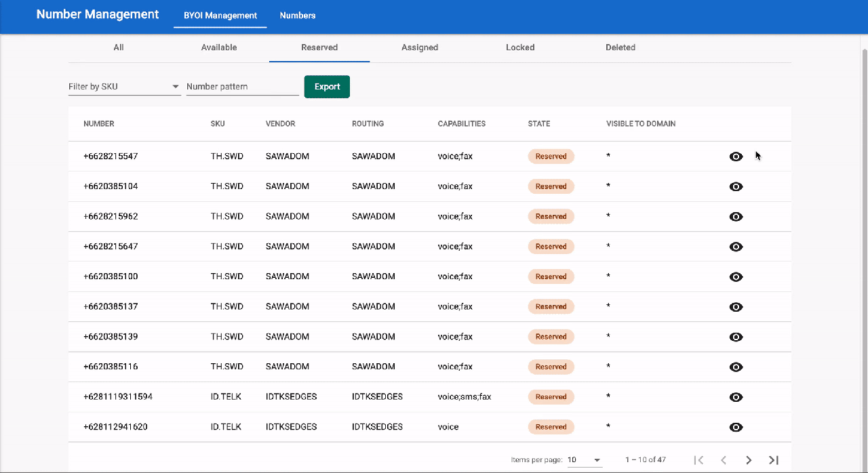This screenshot has width=868, height=473.
Task: Click the number +6628215962
Action: 111,217
